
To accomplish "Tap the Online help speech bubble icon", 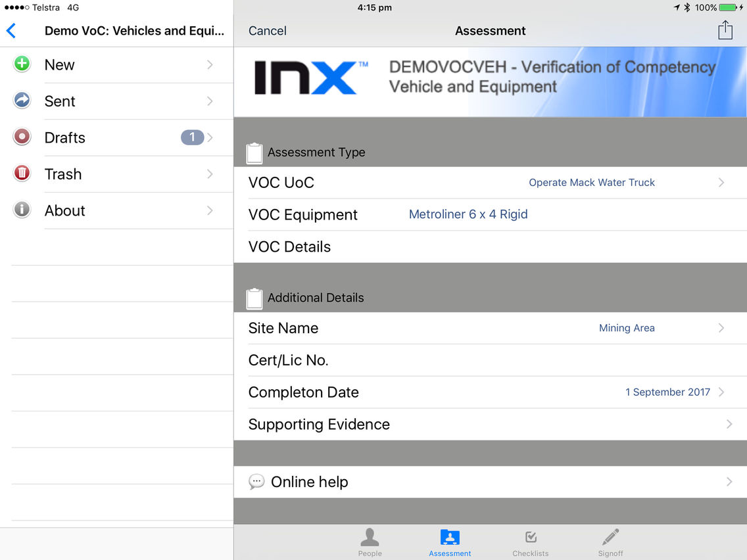I will click(x=256, y=481).
